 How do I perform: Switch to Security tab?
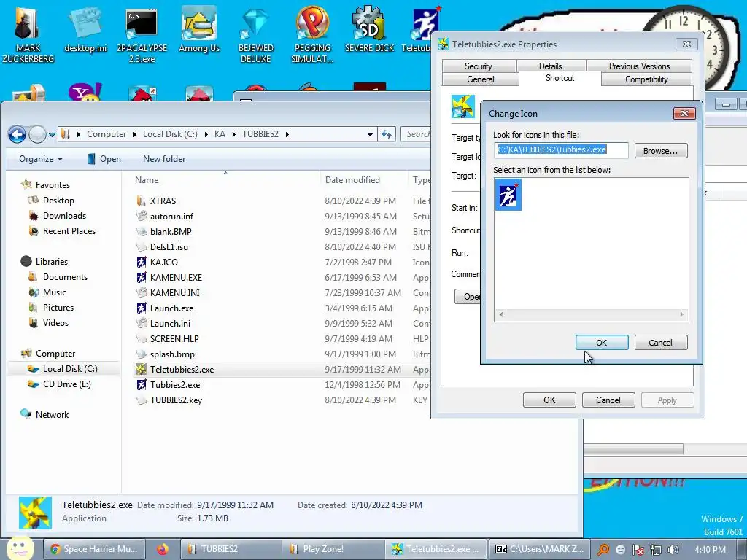click(x=479, y=66)
